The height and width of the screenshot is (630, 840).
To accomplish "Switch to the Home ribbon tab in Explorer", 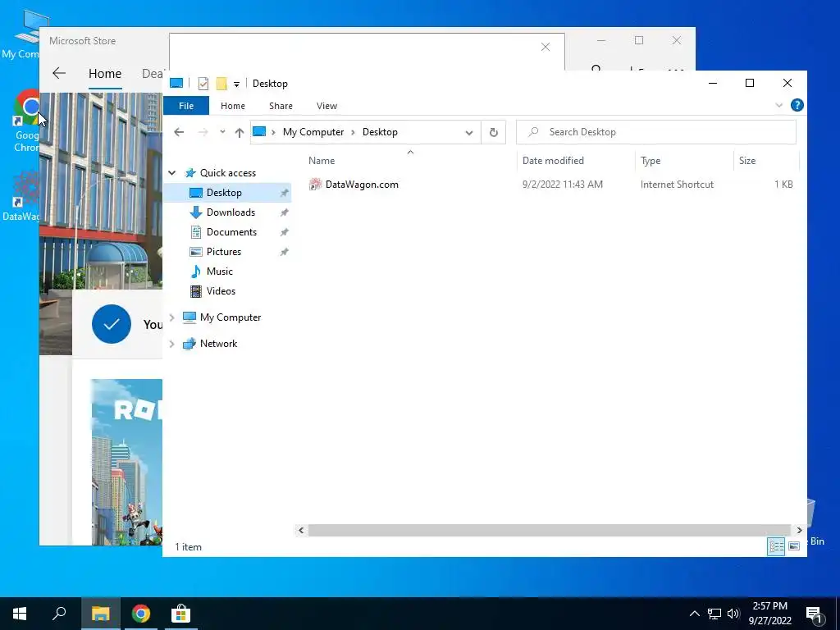I will [x=232, y=106].
